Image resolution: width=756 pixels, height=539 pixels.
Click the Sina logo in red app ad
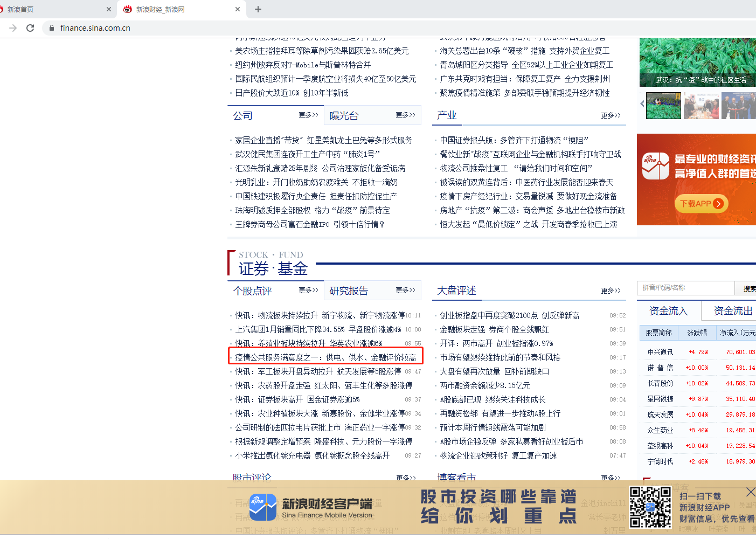655,166
